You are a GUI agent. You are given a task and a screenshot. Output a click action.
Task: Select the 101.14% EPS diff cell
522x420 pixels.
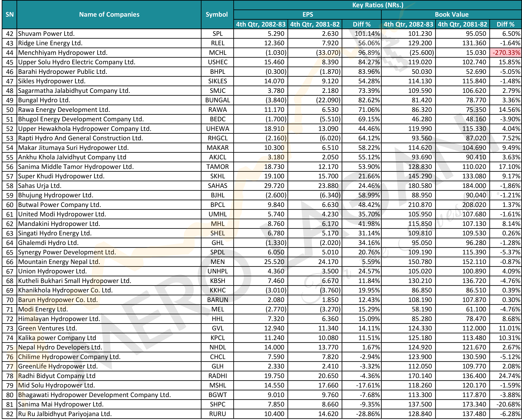361,34
